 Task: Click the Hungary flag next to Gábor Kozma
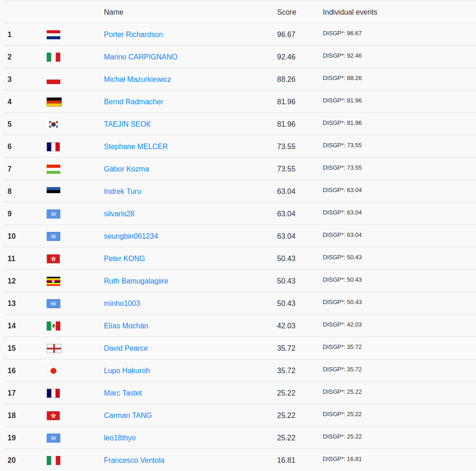[53, 169]
